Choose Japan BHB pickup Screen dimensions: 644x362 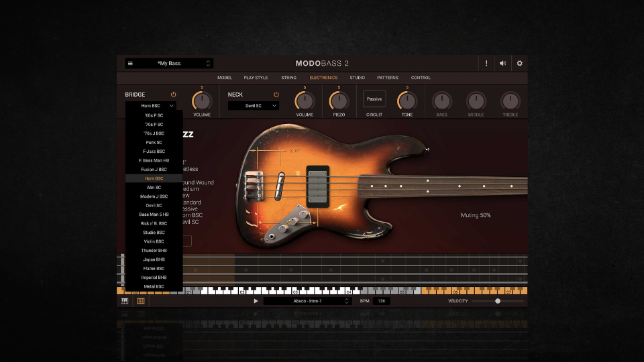(154, 259)
